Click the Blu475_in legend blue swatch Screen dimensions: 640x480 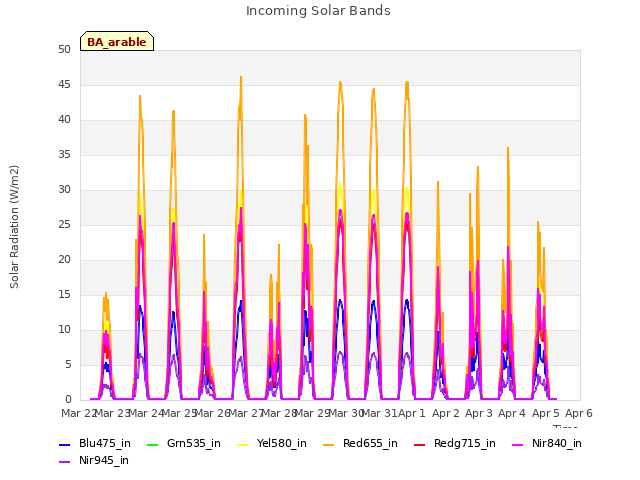click(x=64, y=444)
